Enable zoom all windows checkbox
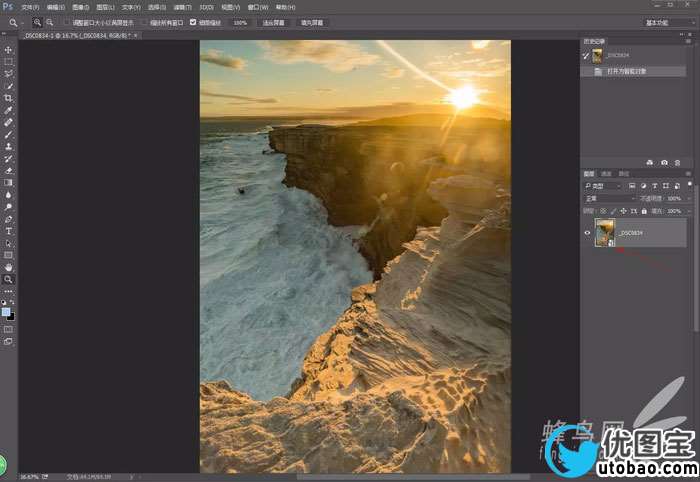Screen dimensions: 700x482 [144, 22]
